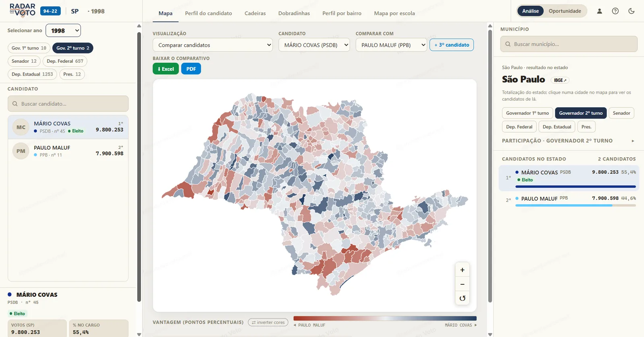
Task: Select Dep. Estadual in município panel
Action: (557, 127)
